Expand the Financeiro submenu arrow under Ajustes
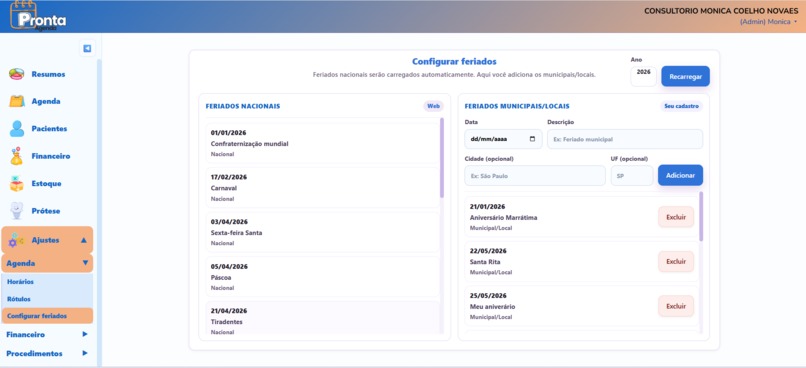Screen dimensions: 806x368 pyautogui.click(x=85, y=334)
